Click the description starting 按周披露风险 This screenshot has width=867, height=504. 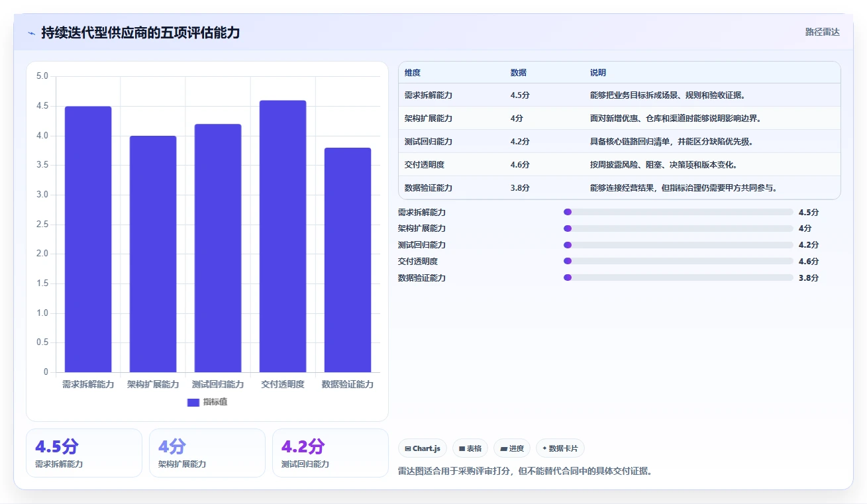point(664,165)
